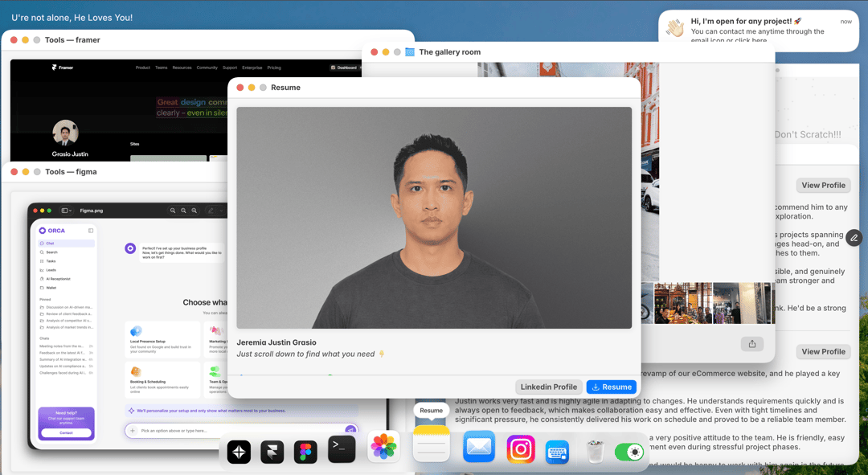This screenshot has width=868, height=475.
Task: Open the Terminal icon in dock
Action: 342,449
